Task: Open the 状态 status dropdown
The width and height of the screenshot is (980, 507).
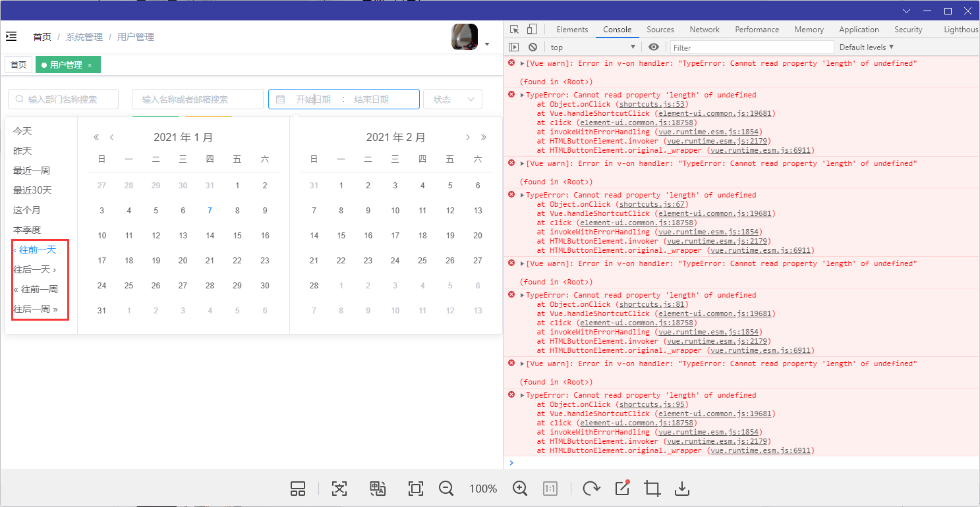Action: pyautogui.click(x=452, y=99)
